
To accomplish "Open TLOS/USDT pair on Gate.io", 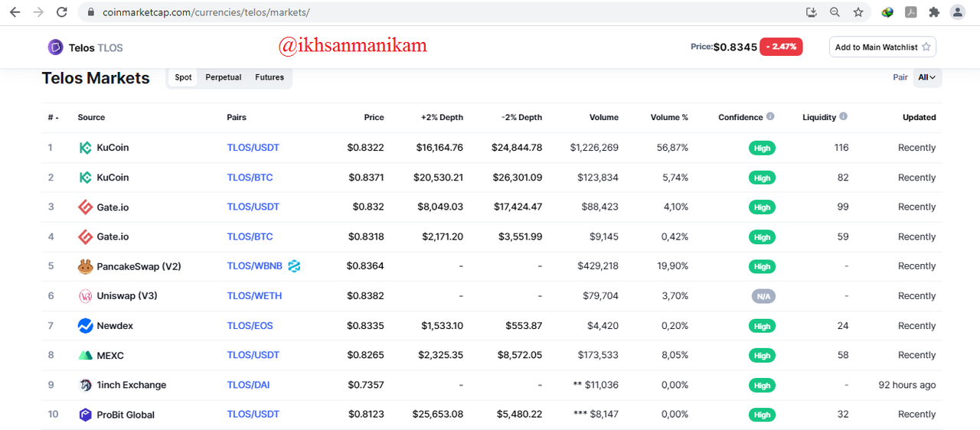I will click(x=253, y=207).
